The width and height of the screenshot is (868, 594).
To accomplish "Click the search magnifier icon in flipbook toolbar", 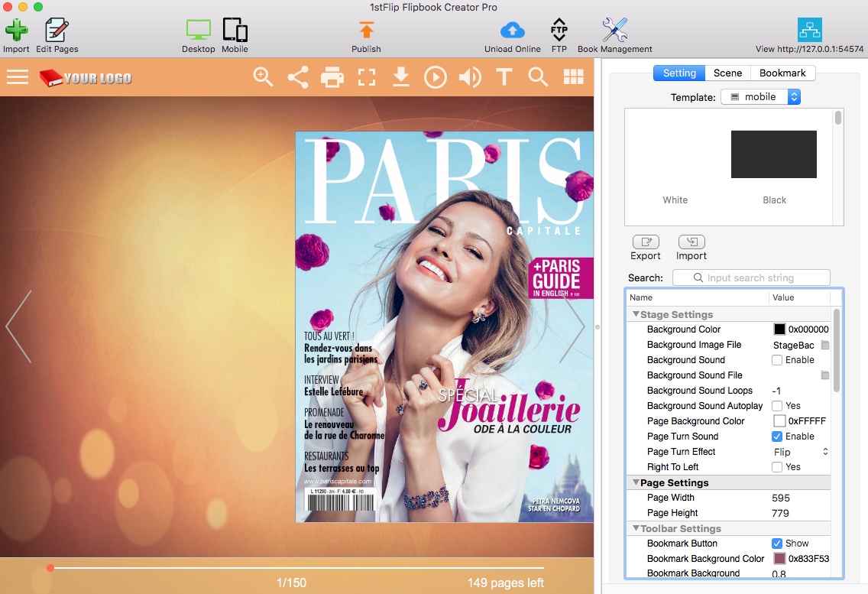I will (538, 77).
